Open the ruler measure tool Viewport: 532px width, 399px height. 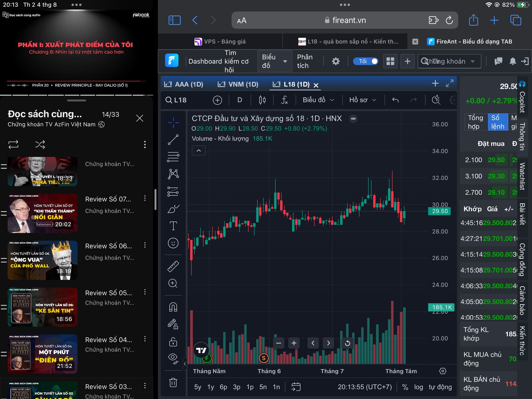(x=173, y=266)
